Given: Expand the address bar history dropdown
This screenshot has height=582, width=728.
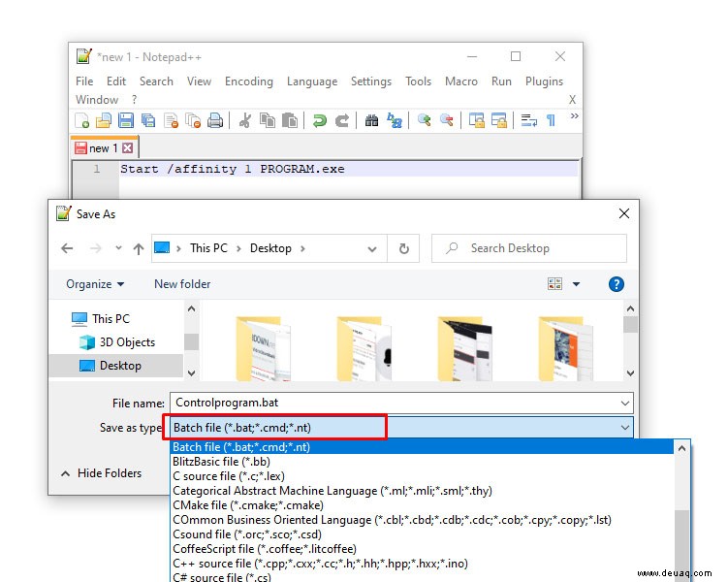Looking at the screenshot, I should click(x=372, y=249).
